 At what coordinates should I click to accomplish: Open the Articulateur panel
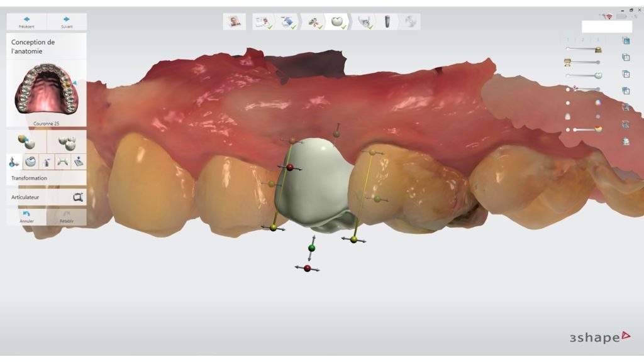pos(47,197)
